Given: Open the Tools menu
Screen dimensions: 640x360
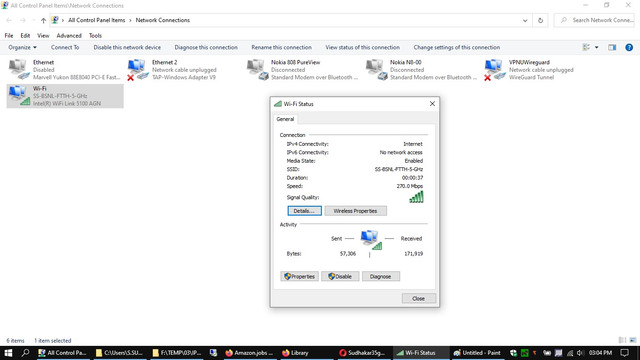Looking at the screenshot, I should tap(95, 36).
